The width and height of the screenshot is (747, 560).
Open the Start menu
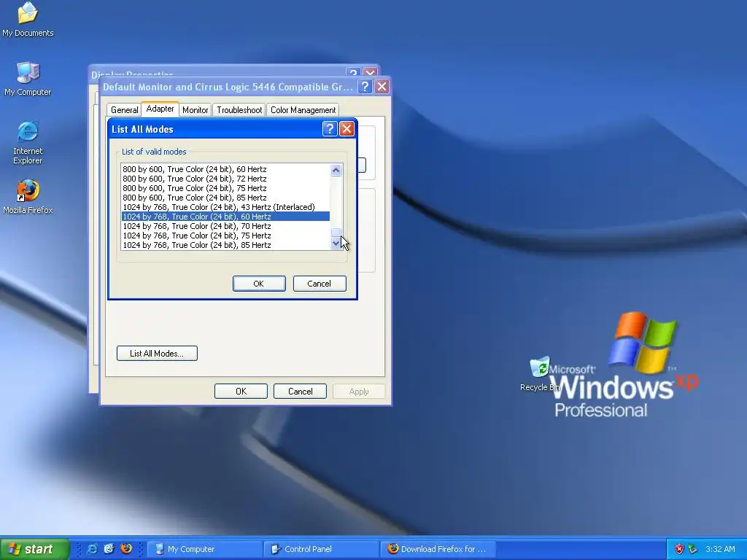pyautogui.click(x=34, y=549)
